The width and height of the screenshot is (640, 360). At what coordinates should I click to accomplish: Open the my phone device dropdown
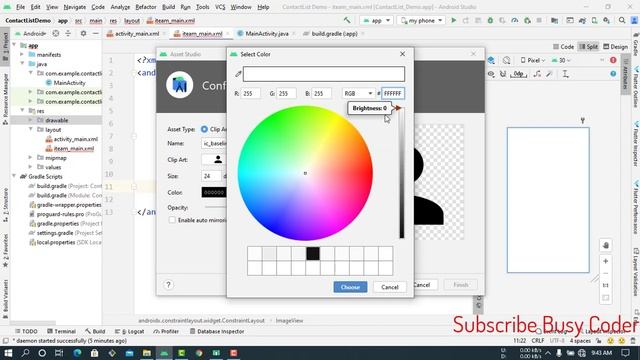coord(421,20)
